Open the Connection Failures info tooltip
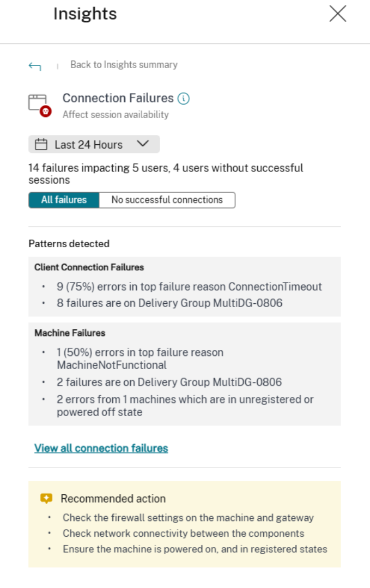The height and width of the screenshot is (588, 370). 185,98
